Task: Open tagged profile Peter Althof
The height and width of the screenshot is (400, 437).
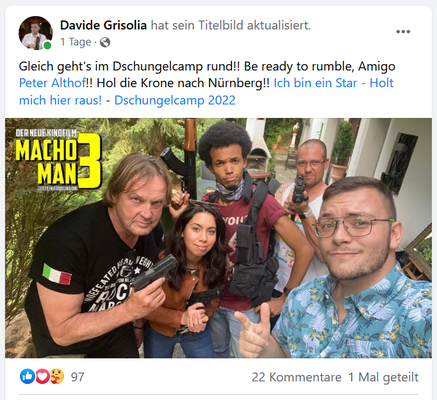Action: [52, 83]
